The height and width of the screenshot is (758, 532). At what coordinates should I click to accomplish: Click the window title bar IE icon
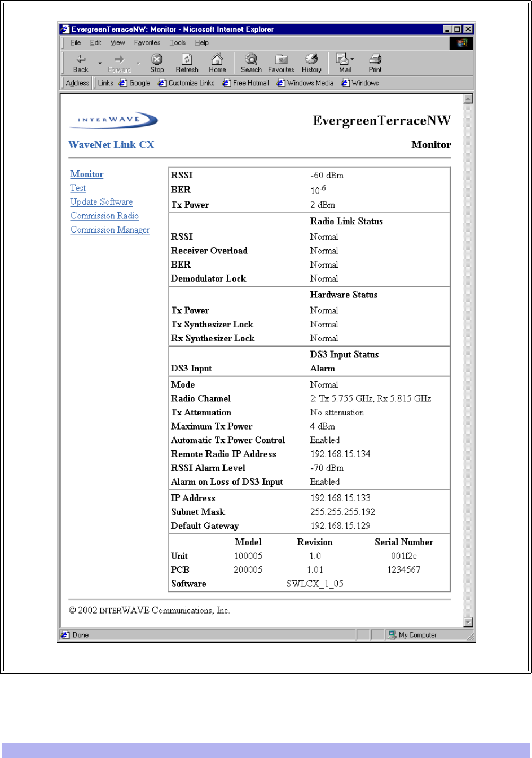[x=65, y=29]
